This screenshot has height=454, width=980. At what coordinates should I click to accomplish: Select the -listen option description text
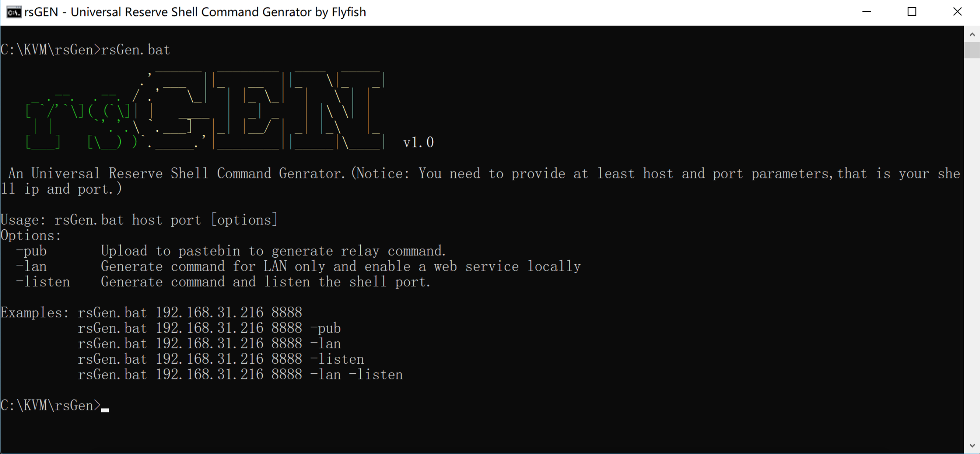pos(265,282)
